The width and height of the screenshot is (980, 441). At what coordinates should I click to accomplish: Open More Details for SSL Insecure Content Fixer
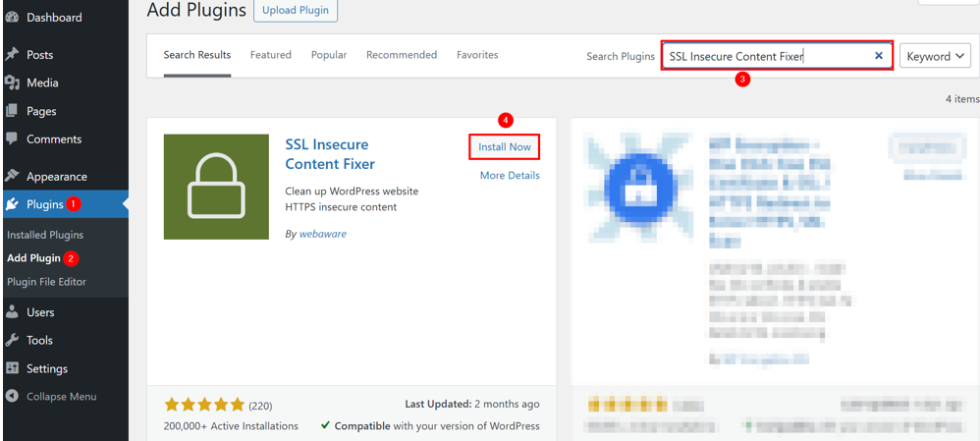510,175
